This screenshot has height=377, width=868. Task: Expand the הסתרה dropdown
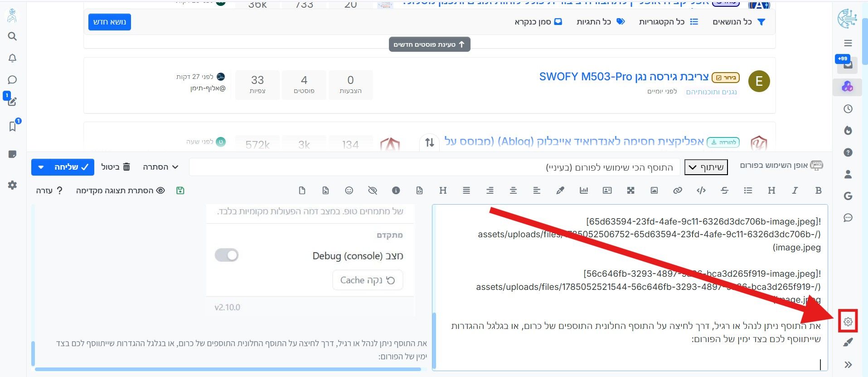click(x=160, y=167)
